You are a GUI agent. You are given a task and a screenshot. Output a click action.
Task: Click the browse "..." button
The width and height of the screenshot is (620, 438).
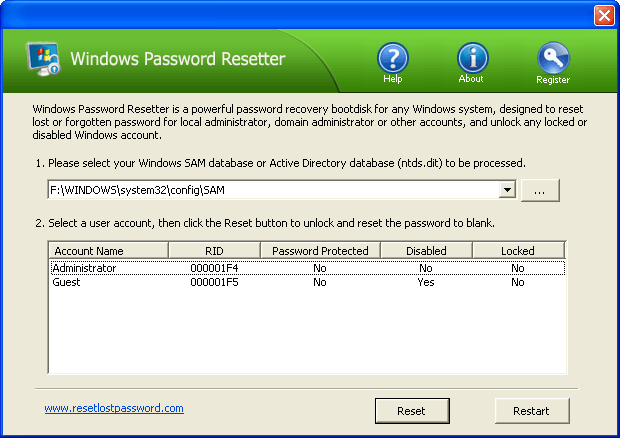[x=540, y=191]
